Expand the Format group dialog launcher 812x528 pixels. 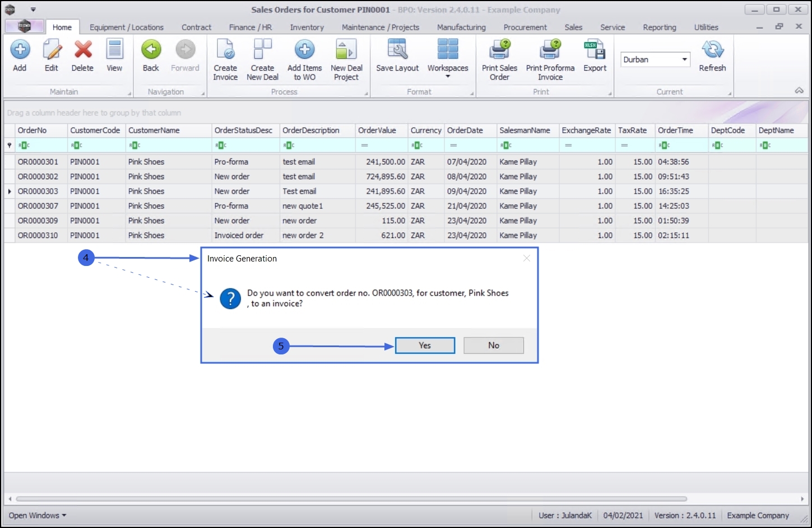coord(472,94)
